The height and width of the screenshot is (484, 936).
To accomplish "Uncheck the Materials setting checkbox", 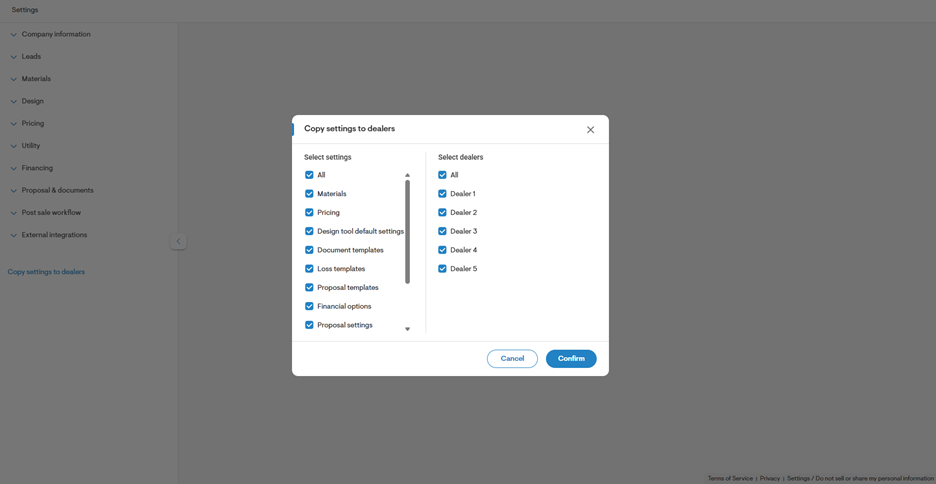I will point(309,194).
